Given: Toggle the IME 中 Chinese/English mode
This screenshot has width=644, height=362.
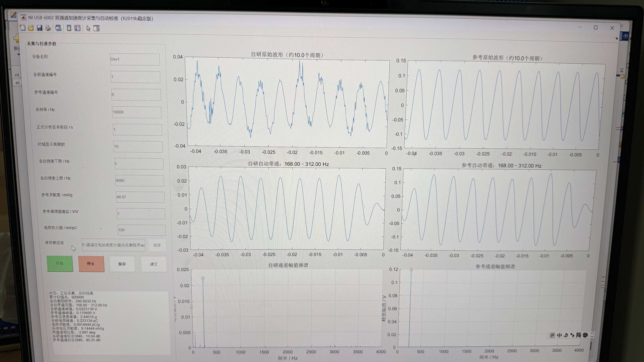Looking at the screenshot, I should click(559, 335).
